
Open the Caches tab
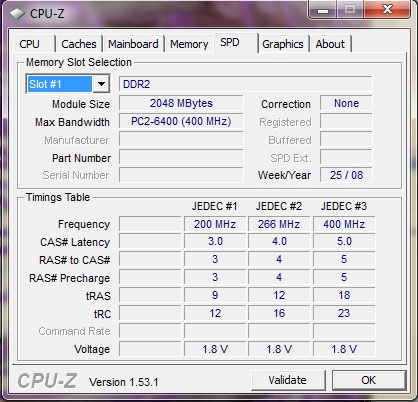click(x=79, y=44)
